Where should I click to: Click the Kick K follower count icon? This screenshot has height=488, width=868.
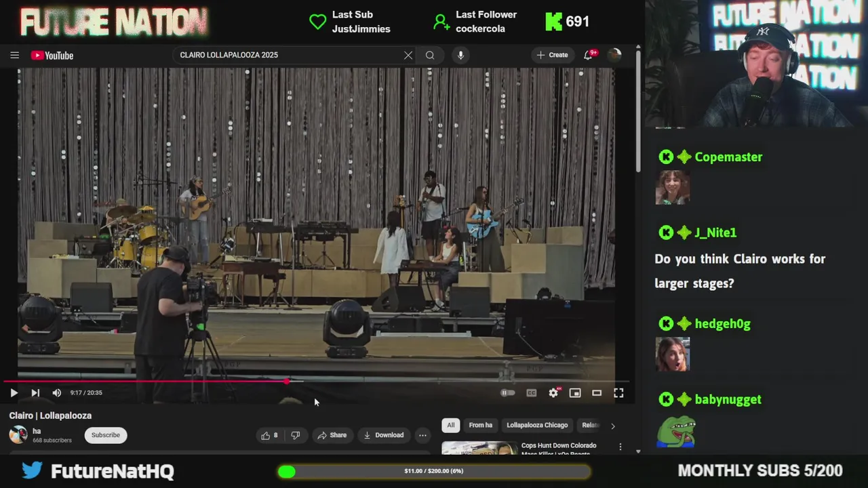click(553, 22)
